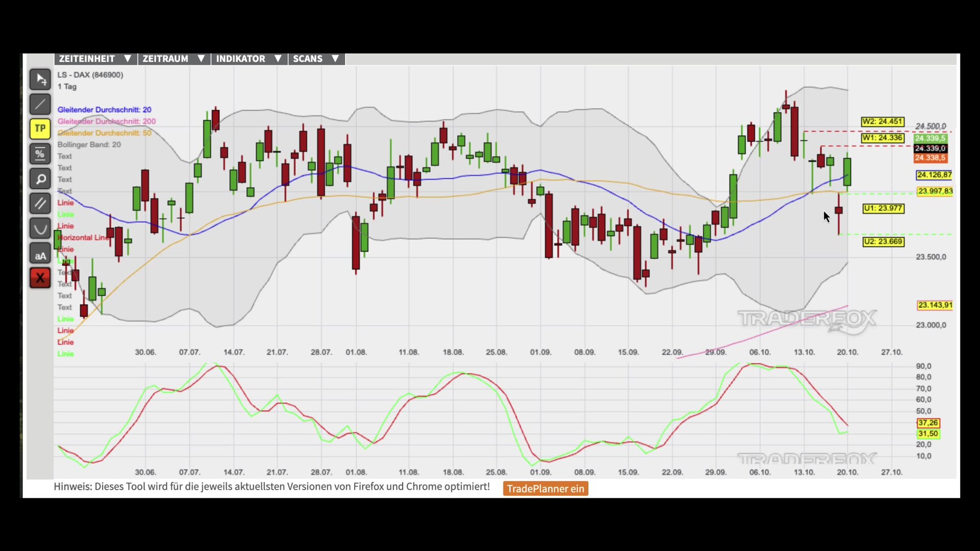Click the Gleitender Durchschnitt: 200 legend label
This screenshot has height=551, width=980.
106,121
